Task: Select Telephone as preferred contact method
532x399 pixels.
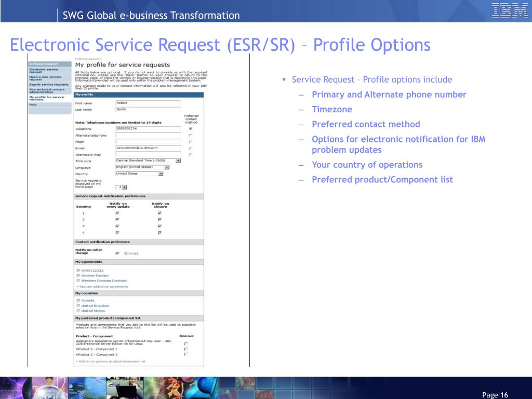Action: tap(191, 129)
